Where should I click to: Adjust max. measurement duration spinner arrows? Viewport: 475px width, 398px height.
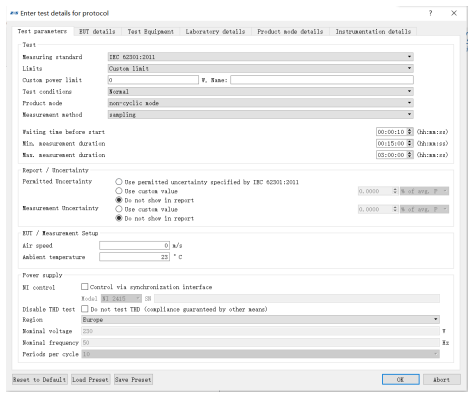pyautogui.click(x=410, y=155)
